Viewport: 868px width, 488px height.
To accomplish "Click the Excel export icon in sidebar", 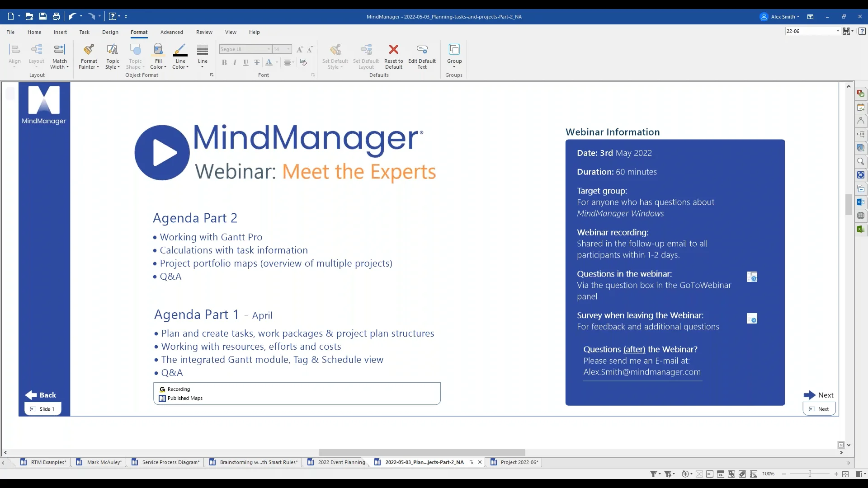I will [x=860, y=229].
